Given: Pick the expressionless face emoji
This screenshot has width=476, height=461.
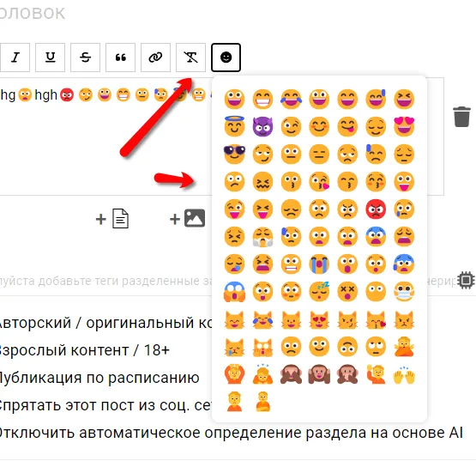Looking at the screenshot, I should 319,154.
